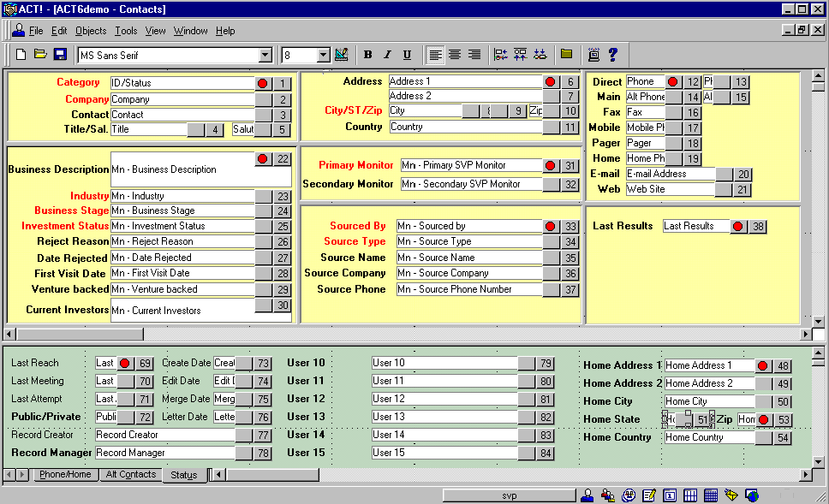Click the align objects bottom icon
Viewport: 829px width, 504px height.
(540, 55)
